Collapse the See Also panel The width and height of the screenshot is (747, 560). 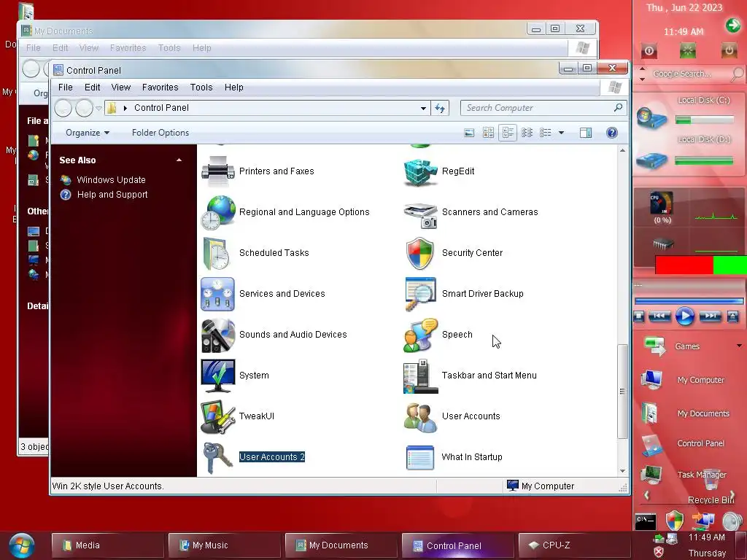click(179, 160)
